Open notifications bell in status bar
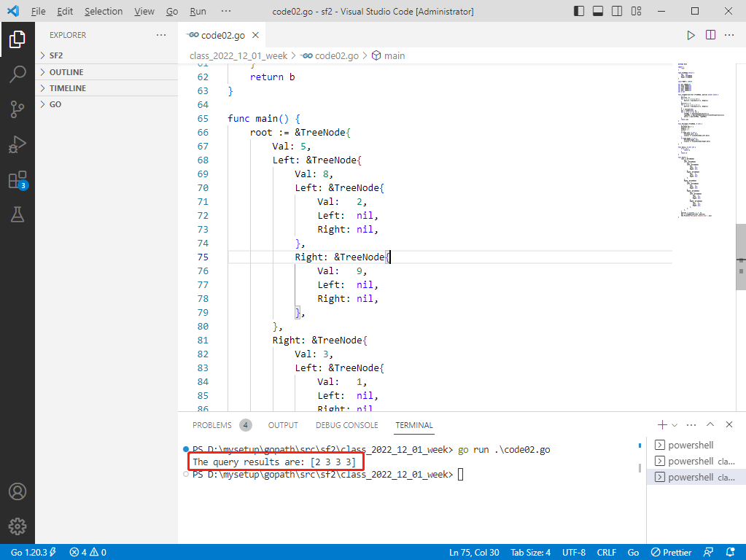Viewport: 746px width, 560px height. pos(730,552)
